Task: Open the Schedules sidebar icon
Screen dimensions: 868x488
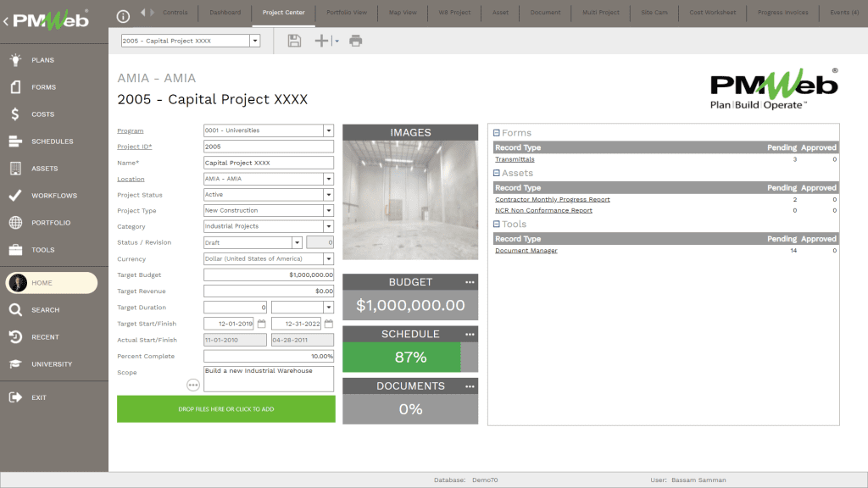Action: click(15, 141)
